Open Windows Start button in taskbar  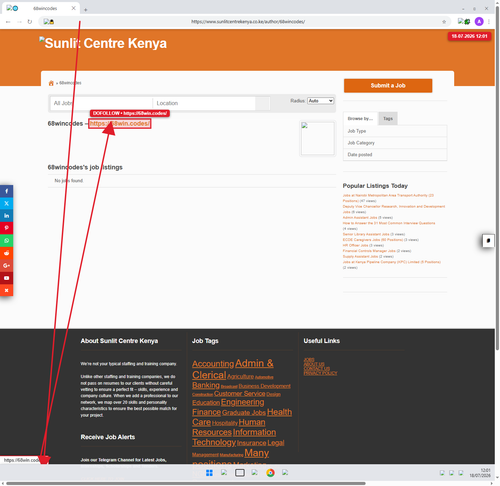tap(209, 473)
